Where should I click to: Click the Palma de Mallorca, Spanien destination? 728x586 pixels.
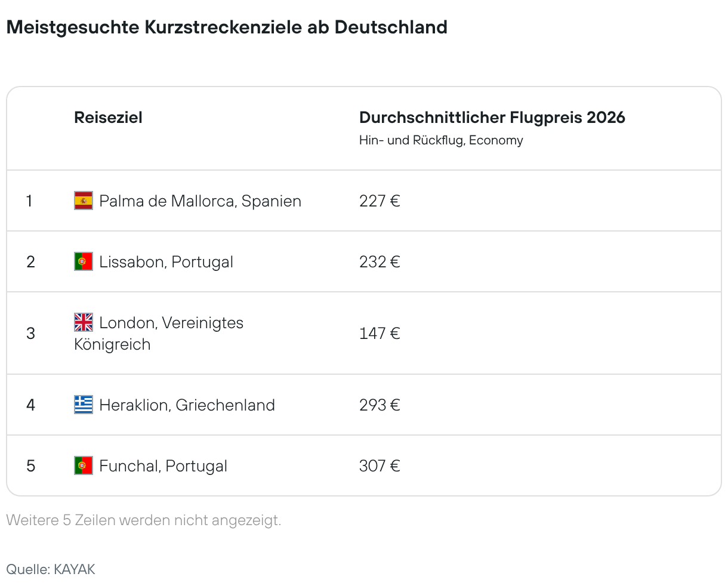200,201
